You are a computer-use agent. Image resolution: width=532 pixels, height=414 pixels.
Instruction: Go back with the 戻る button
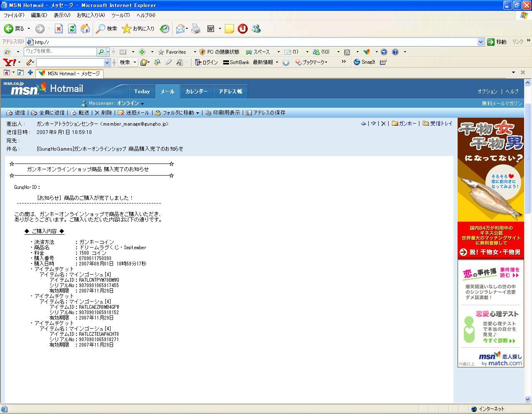14,29
